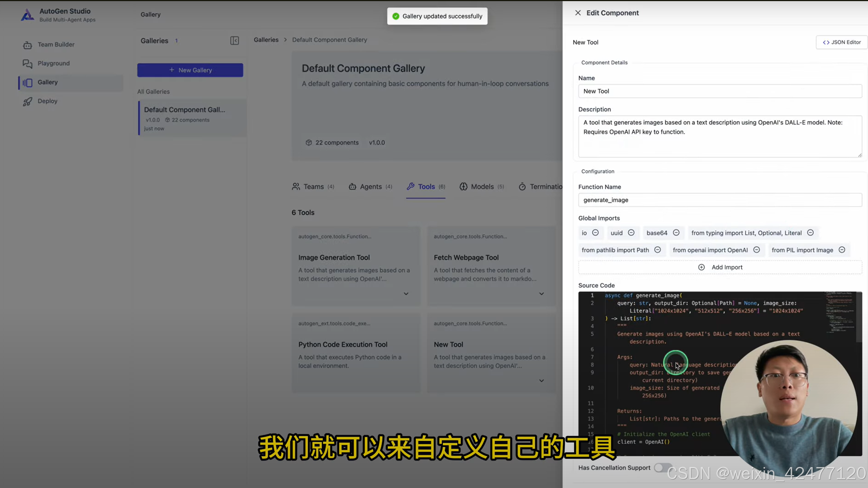This screenshot has width=868, height=488.
Task: Open the JSON Editor
Action: [841, 42]
